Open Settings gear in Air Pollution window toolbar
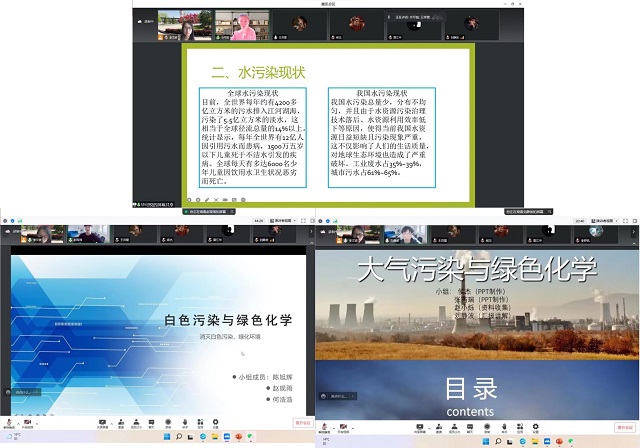 tap(535, 428)
